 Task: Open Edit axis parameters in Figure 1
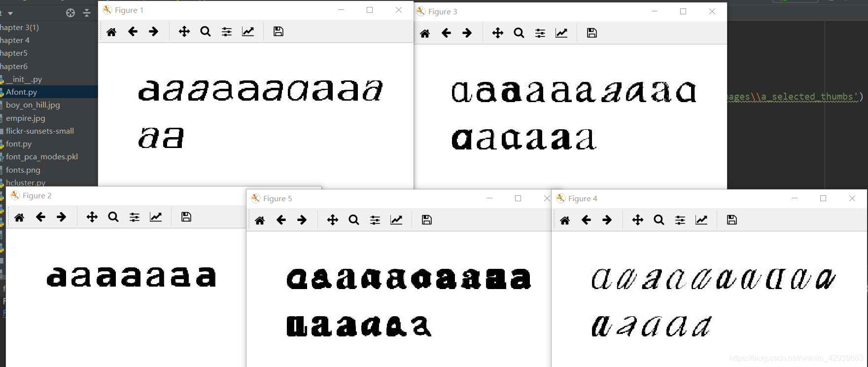[248, 32]
